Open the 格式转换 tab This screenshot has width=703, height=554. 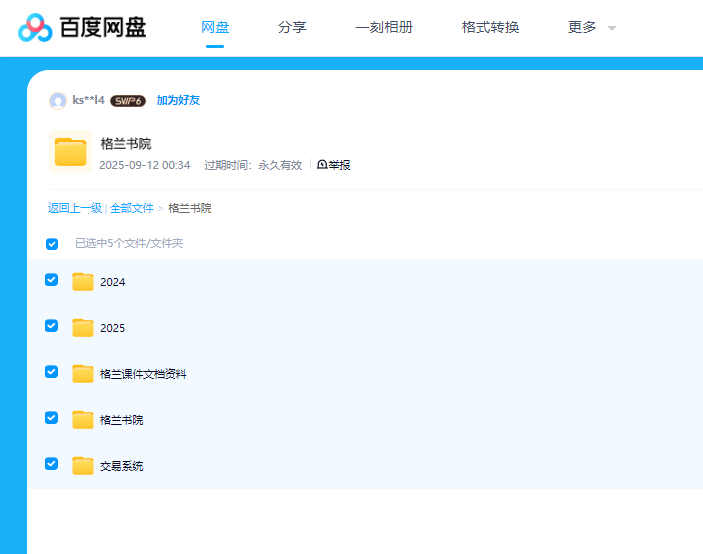click(490, 28)
